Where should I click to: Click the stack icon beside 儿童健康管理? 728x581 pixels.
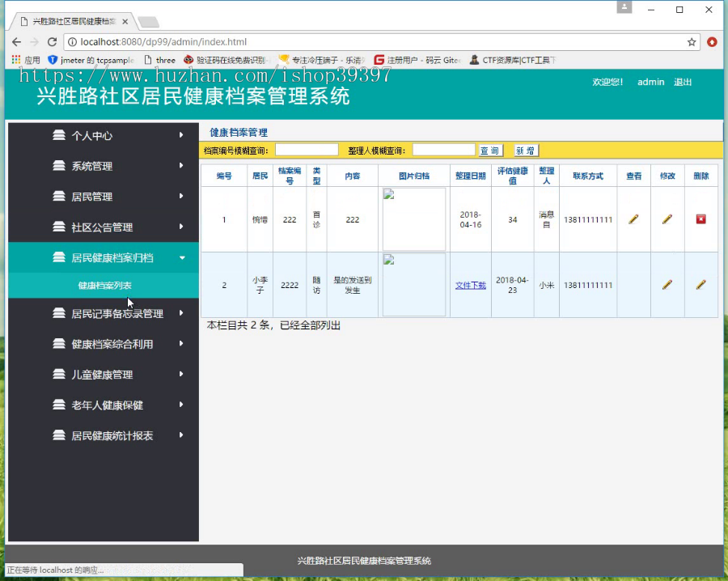(59, 375)
